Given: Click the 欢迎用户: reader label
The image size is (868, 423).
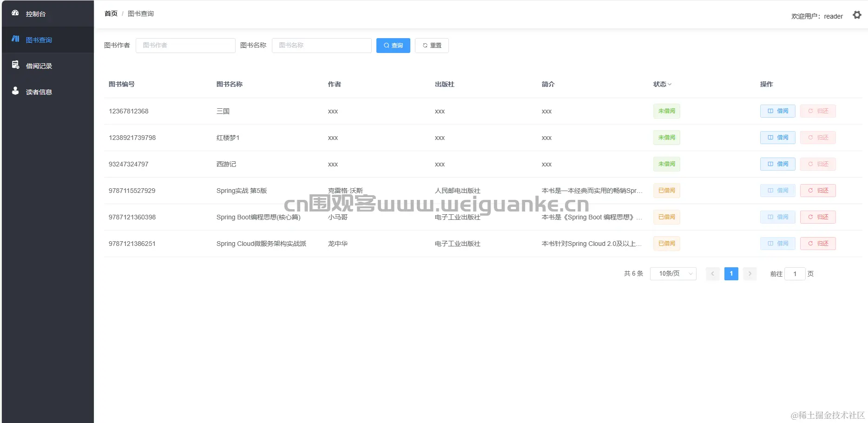Looking at the screenshot, I should [817, 16].
